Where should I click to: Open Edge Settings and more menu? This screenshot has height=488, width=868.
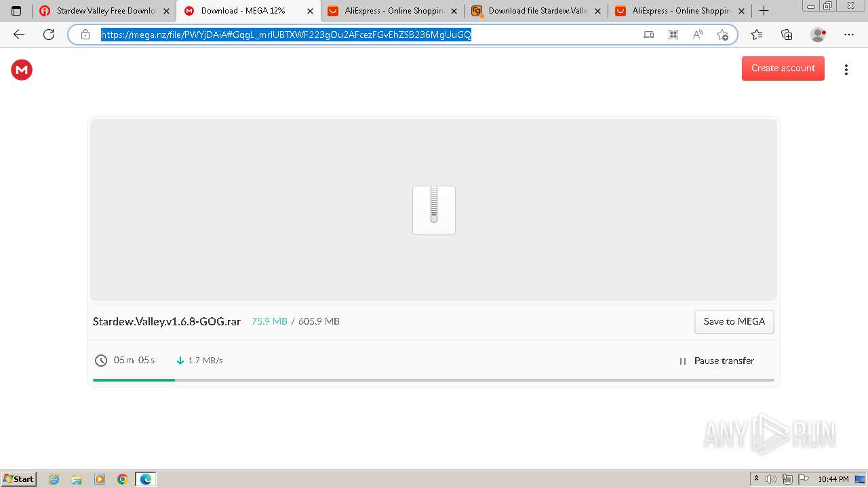[849, 35]
